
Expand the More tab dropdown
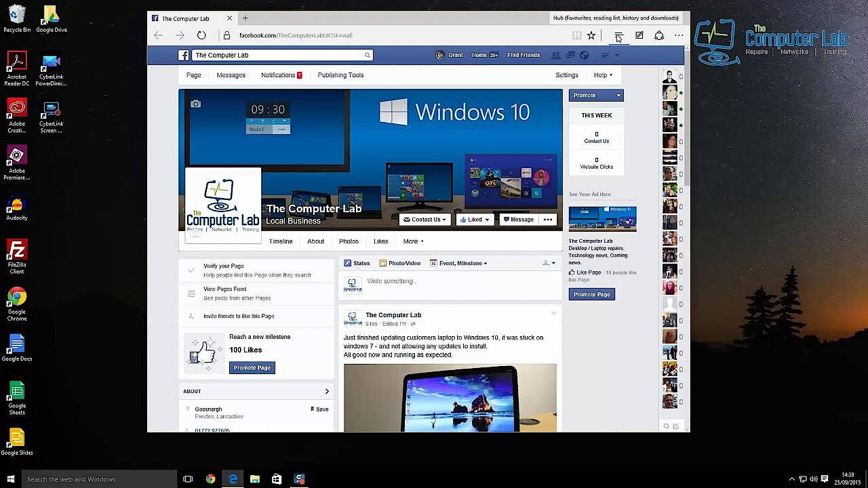pos(413,241)
